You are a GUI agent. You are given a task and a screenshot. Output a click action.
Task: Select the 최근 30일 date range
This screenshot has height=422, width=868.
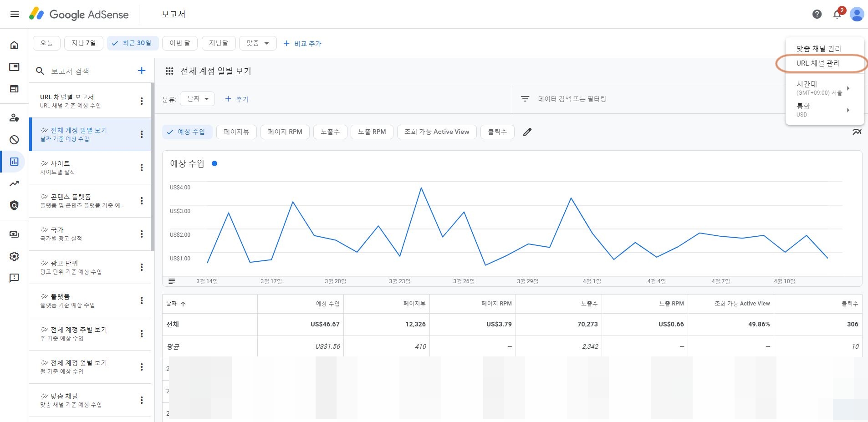click(133, 43)
